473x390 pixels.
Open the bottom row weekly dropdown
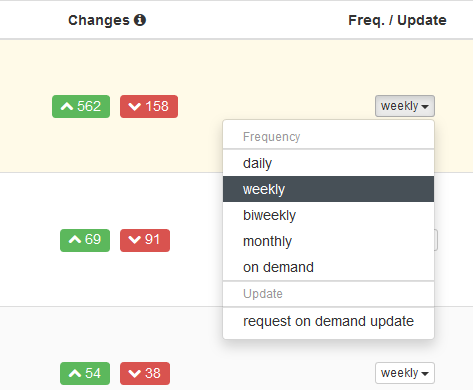[405, 373]
